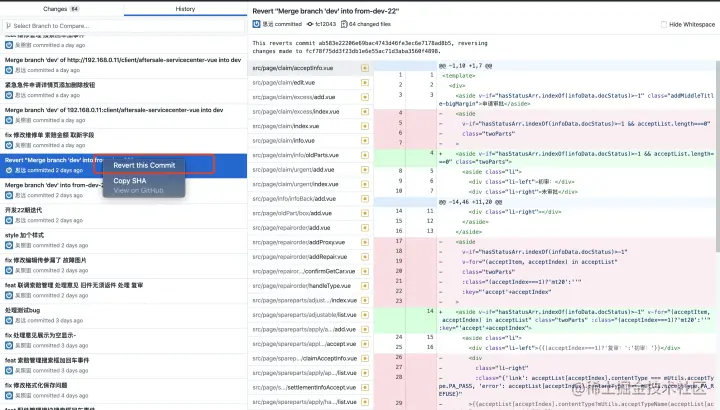
Task: Click the committer avatar in the commit header
Action: (x=256, y=24)
